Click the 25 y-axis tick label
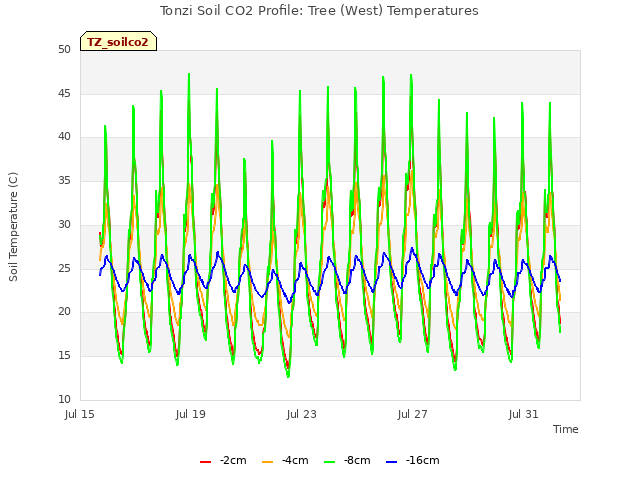The image size is (640, 480). 64,268
